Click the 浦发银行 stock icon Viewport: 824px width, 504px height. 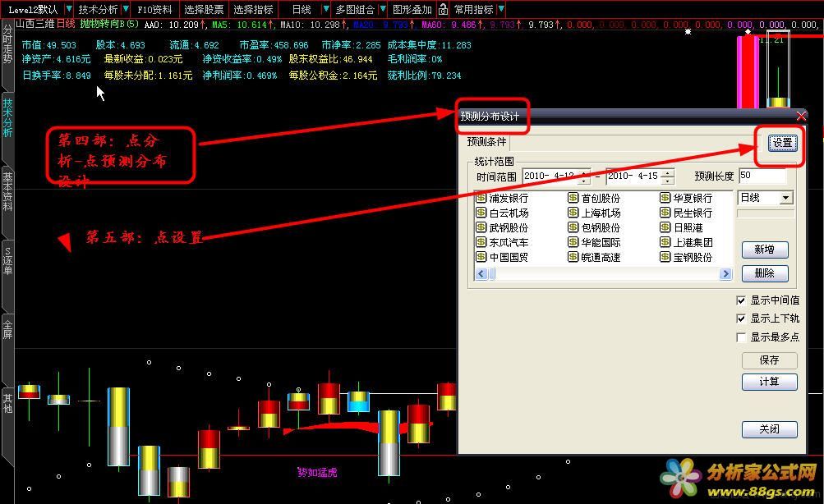(x=481, y=199)
